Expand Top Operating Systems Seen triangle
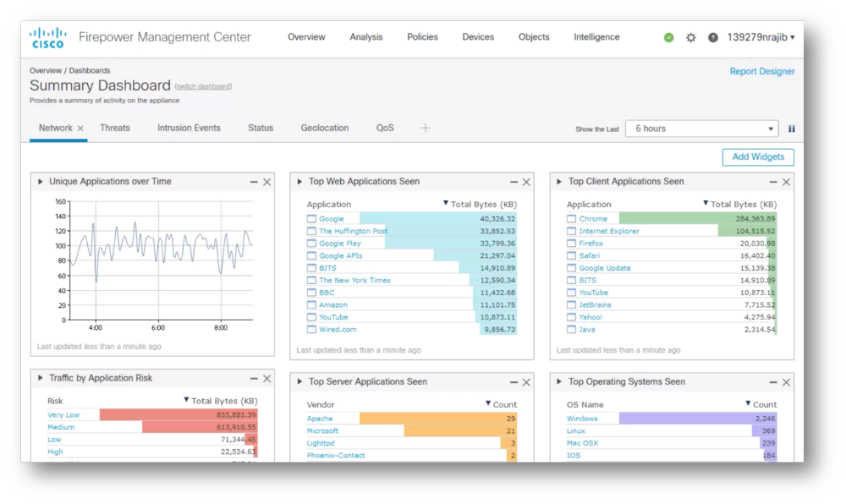This screenshot has width=846, height=504. (559, 381)
